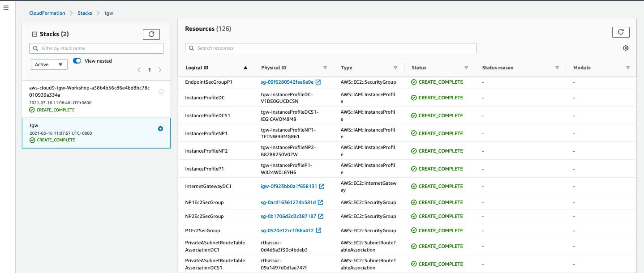Click the Search resources input field

[331, 48]
